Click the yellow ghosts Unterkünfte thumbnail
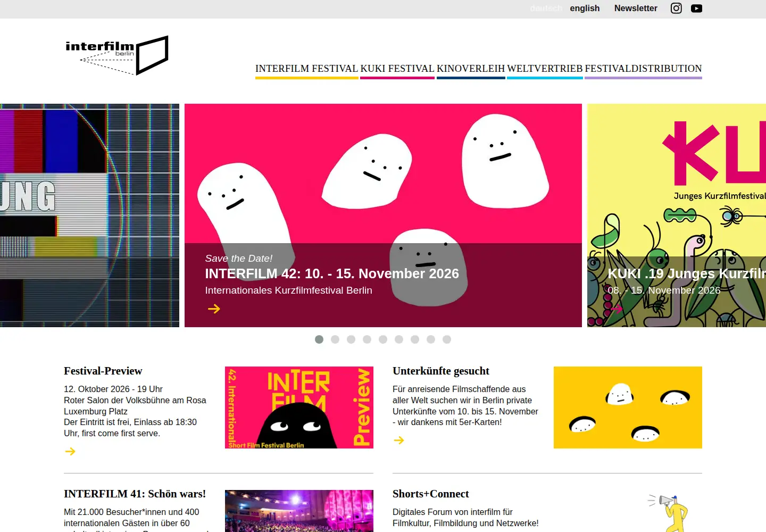766x532 pixels. point(628,408)
